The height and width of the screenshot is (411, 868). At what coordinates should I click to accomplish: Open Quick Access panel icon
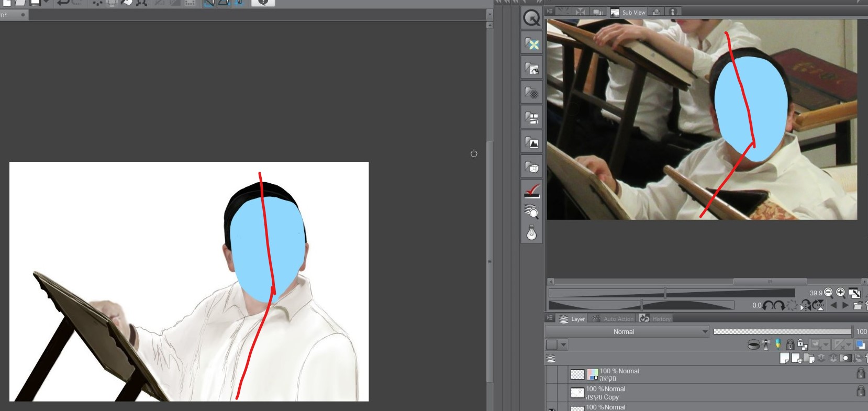(531, 18)
